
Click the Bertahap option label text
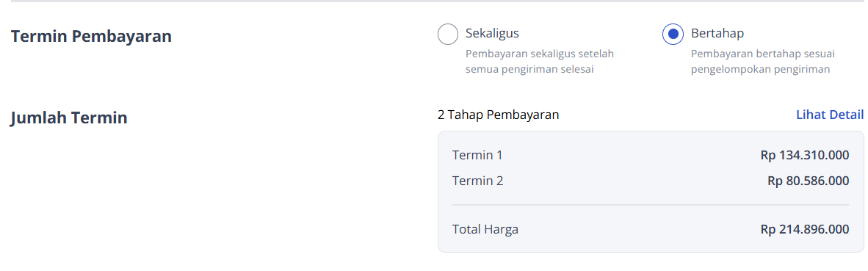[x=717, y=33]
